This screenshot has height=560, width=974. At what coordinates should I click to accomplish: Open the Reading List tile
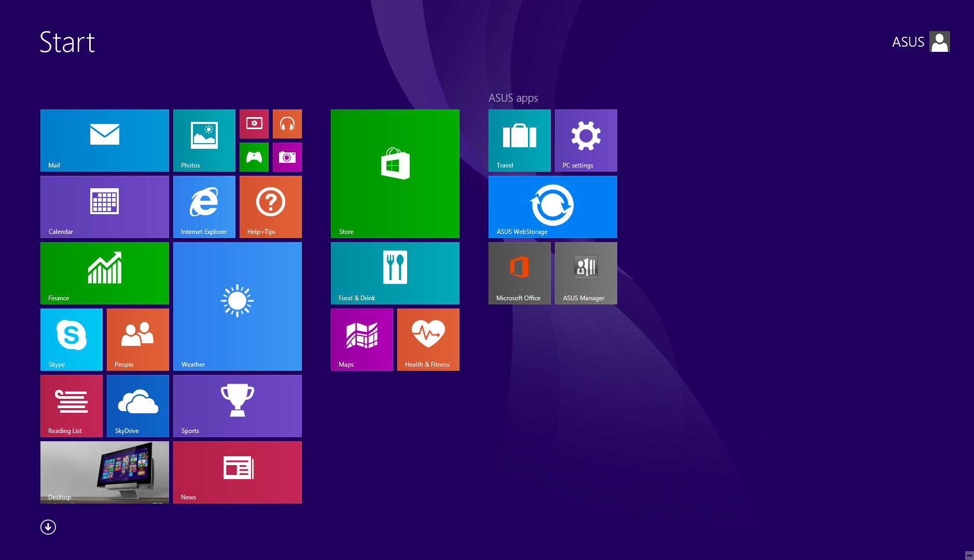tap(72, 406)
